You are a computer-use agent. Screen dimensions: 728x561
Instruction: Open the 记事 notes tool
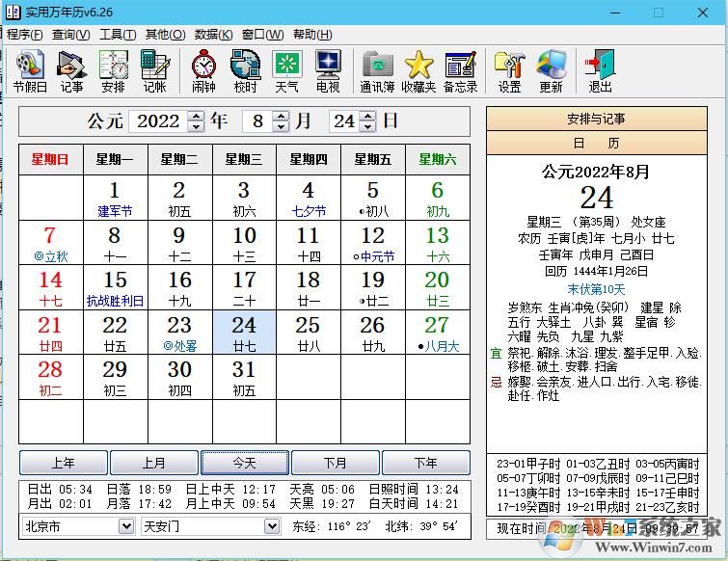(x=71, y=71)
